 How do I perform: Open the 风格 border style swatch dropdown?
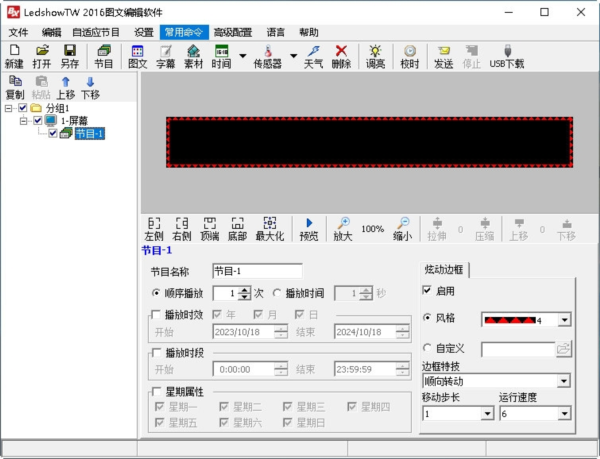pyautogui.click(x=564, y=320)
